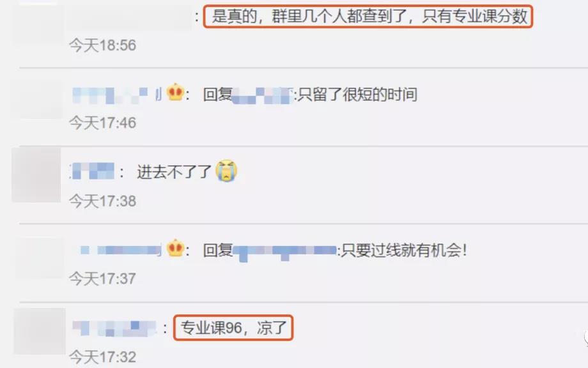Click the timestamp 今天17:38
The image size is (588, 368).
102,201
